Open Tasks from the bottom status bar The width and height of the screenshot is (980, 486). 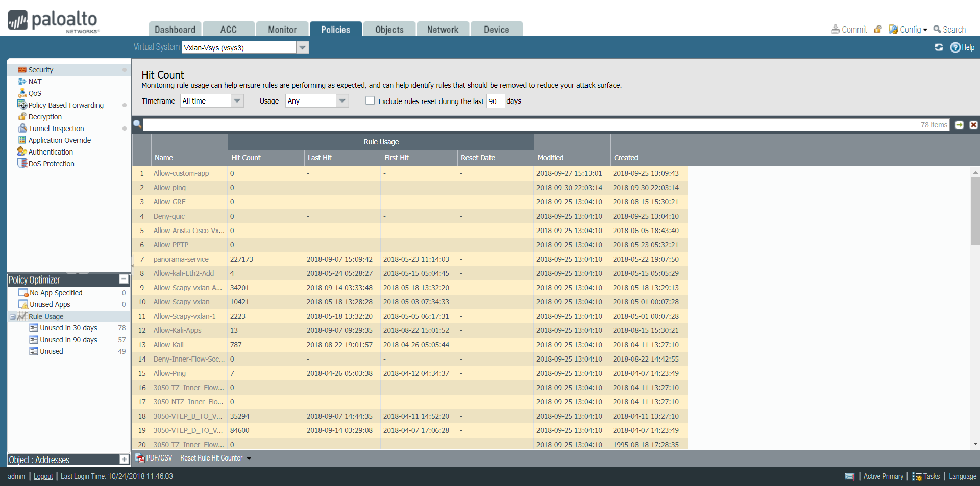[x=926, y=476]
